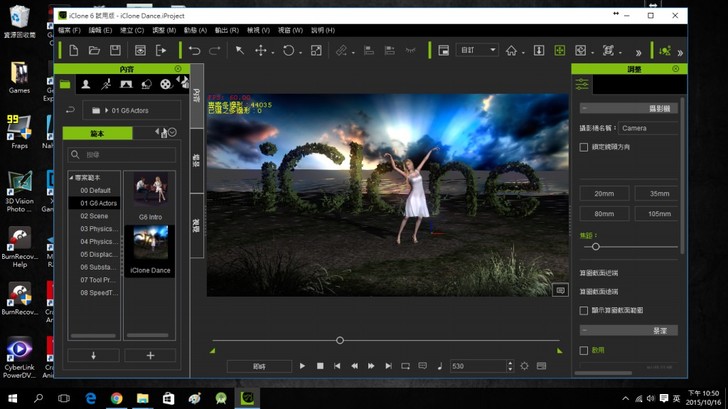The image size is (728, 409).
Task: Open the timeline settings gear icon
Action: (524, 366)
